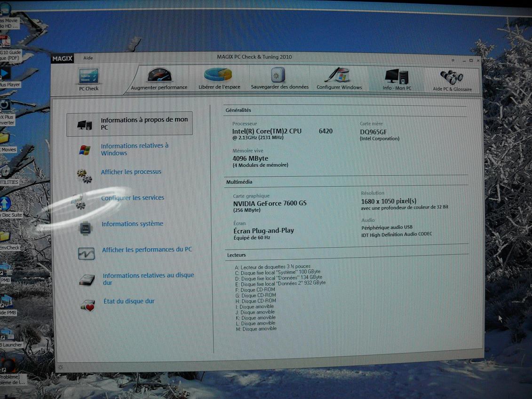Click the Périphérique audio USB entry
The height and width of the screenshot is (399, 532).
(x=387, y=227)
